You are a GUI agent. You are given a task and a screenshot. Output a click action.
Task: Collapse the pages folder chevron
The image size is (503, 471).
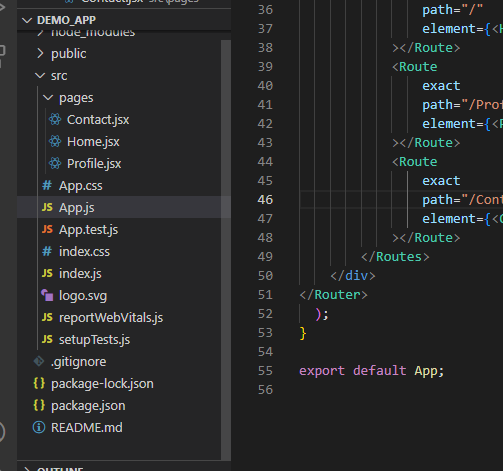click(48, 98)
